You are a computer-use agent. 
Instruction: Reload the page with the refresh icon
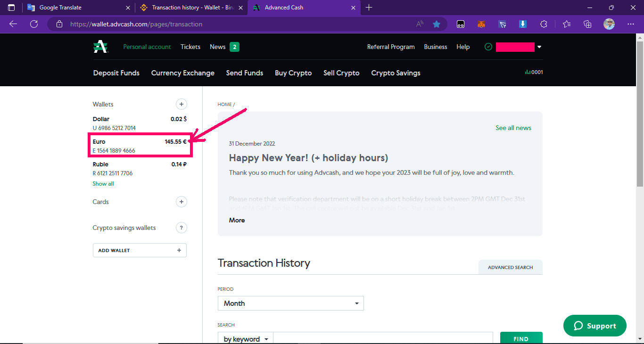coord(34,24)
